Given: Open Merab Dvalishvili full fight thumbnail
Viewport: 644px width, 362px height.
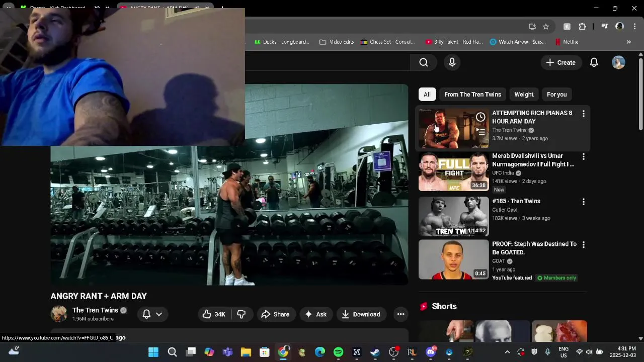Looking at the screenshot, I should (453, 171).
